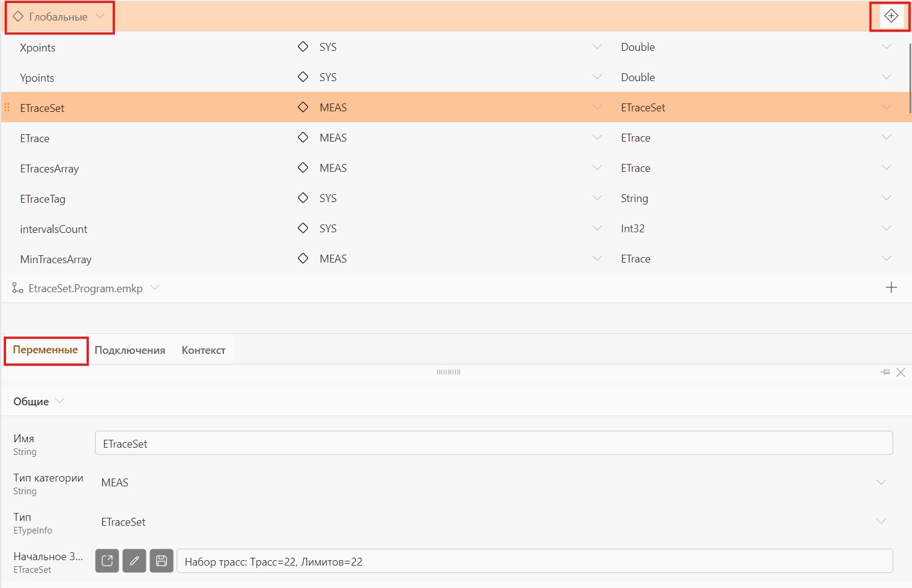The height and width of the screenshot is (588, 912).
Task: Open the Double type dropdown for Xpoints
Action: 887,47
